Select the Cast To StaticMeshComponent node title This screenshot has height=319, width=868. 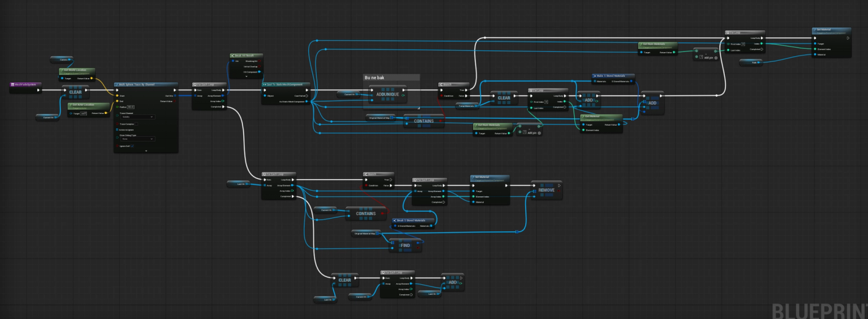click(286, 85)
